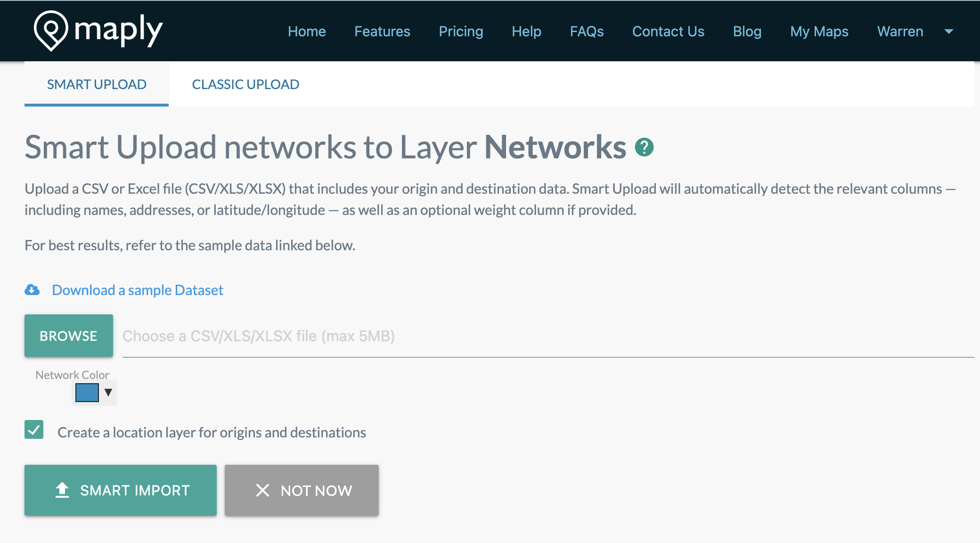Go to the Pricing page
Viewport: 980px width, 543px height.
[x=461, y=32]
